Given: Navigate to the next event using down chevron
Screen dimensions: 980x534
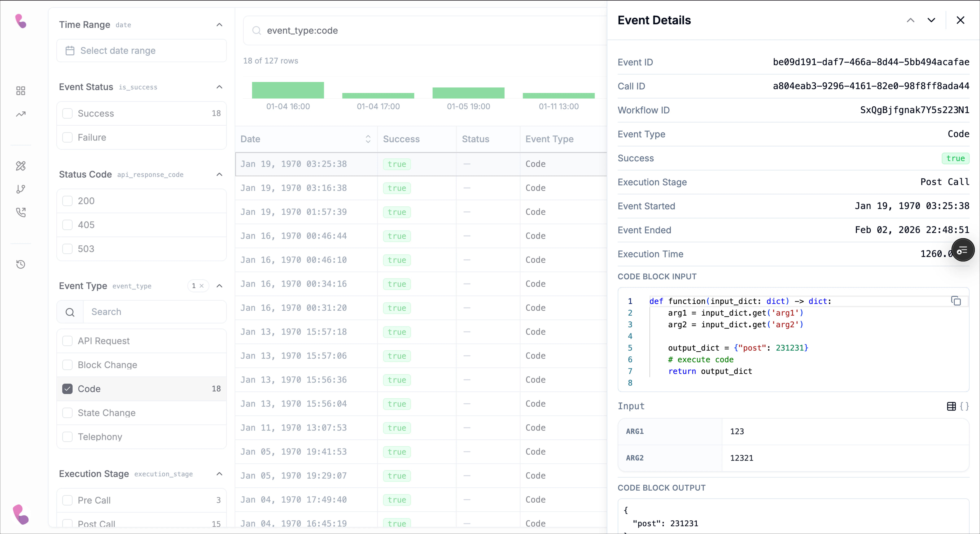Looking at the screenshot, I should click(x=931, y=20).
